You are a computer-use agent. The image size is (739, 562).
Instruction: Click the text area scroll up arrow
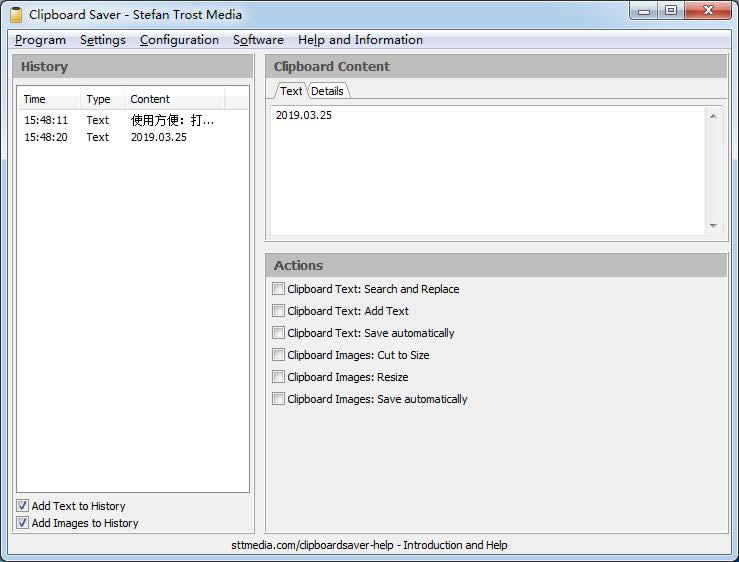click(713, 116)
